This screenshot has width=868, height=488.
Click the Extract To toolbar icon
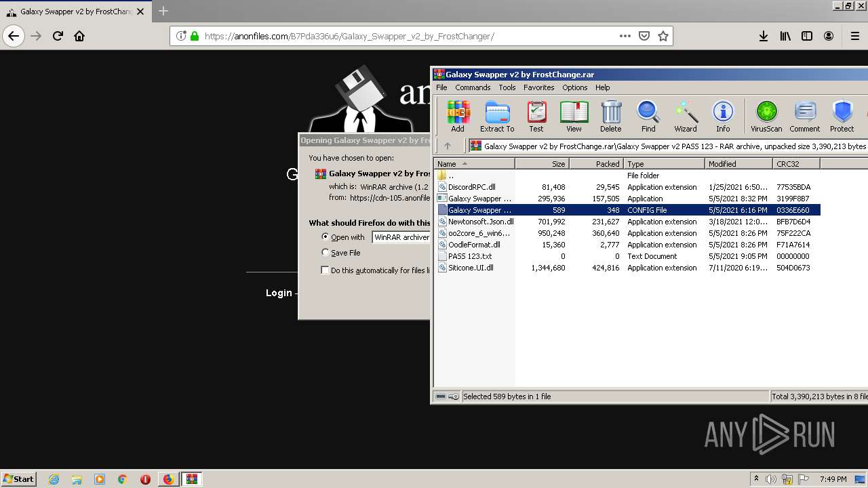[x=497, y=116]
